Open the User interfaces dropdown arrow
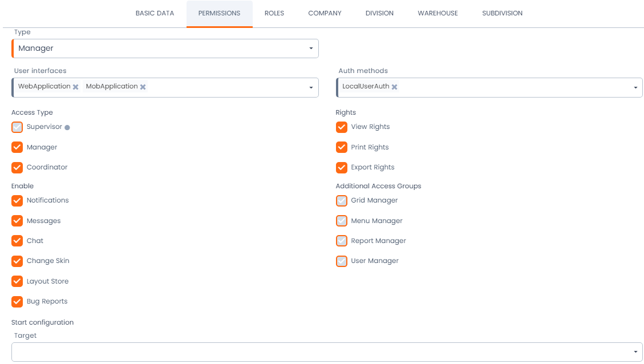This screenshot has width=644, height=364. tap(311, 87)
